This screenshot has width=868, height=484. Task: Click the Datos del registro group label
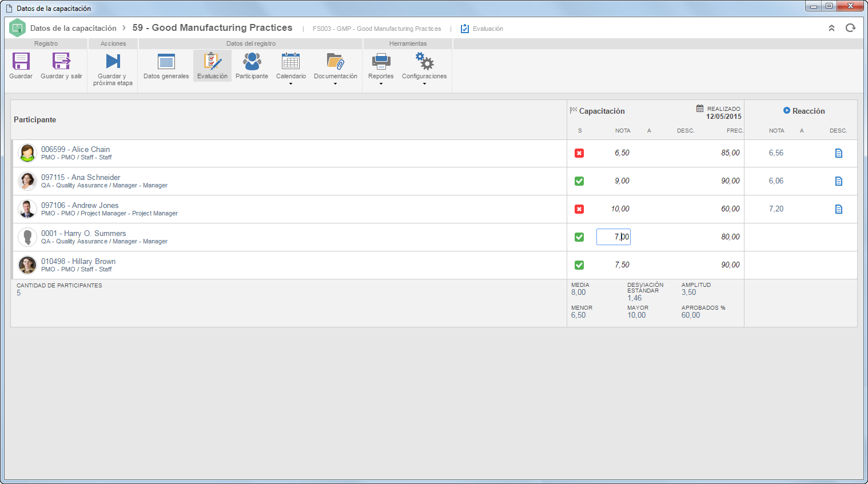[x=251, y=43]
